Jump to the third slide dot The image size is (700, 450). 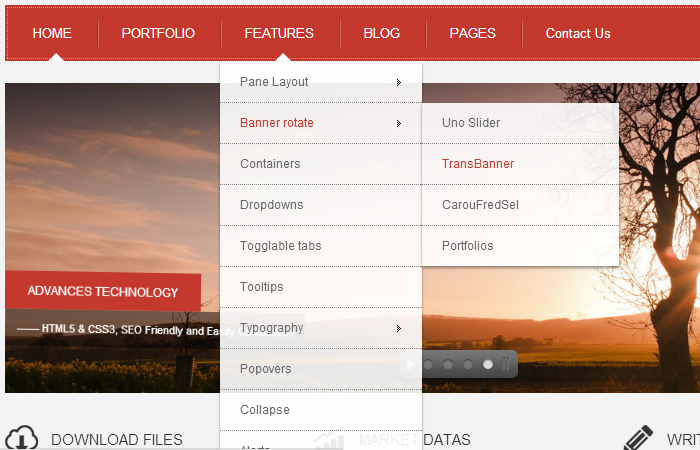(468, 365)
